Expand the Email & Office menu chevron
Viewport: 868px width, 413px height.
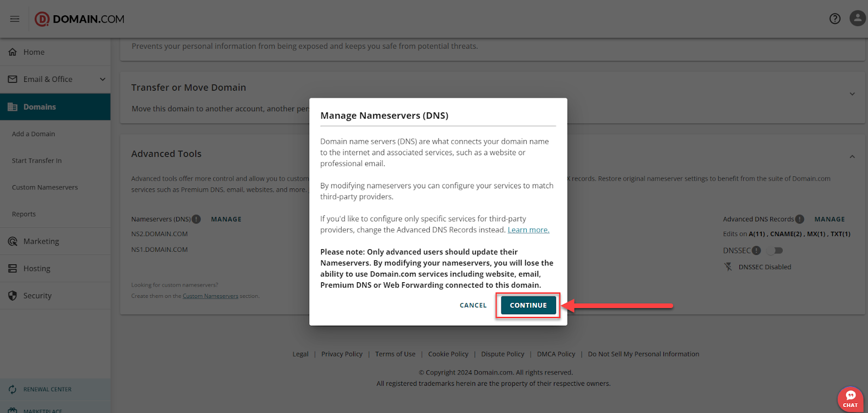(103, 79)
